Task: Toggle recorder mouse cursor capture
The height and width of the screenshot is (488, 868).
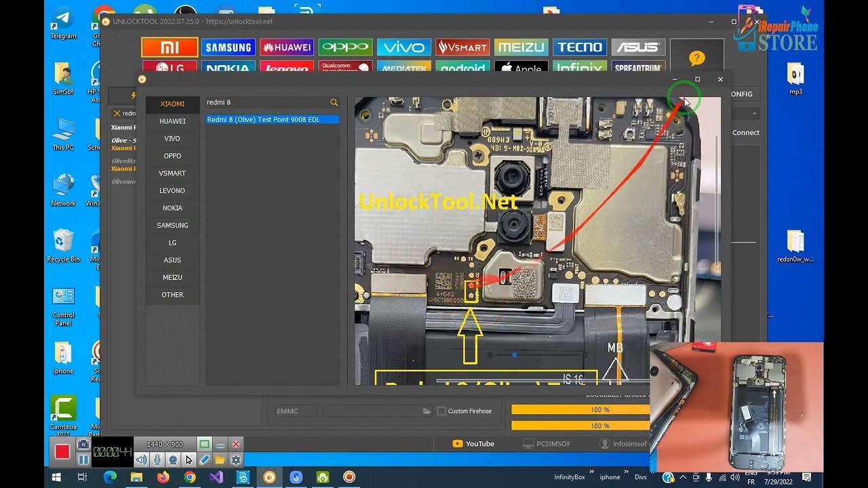Action: click(x=189, y=460)
